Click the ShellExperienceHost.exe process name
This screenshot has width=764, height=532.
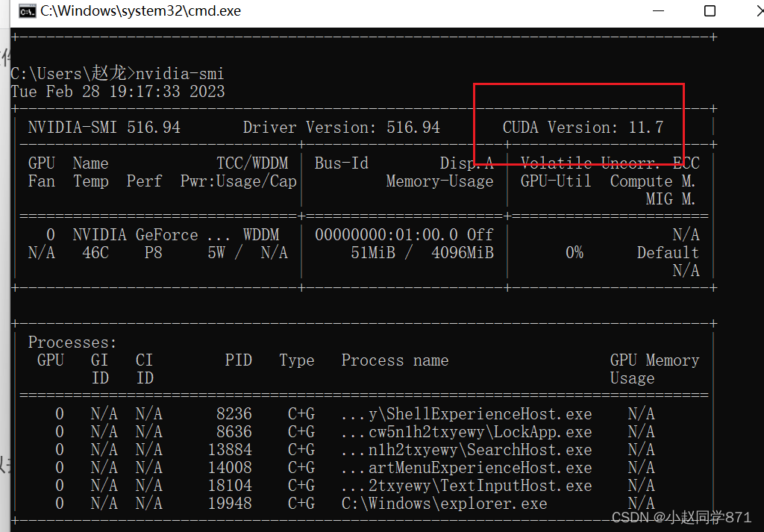(467, 414)
